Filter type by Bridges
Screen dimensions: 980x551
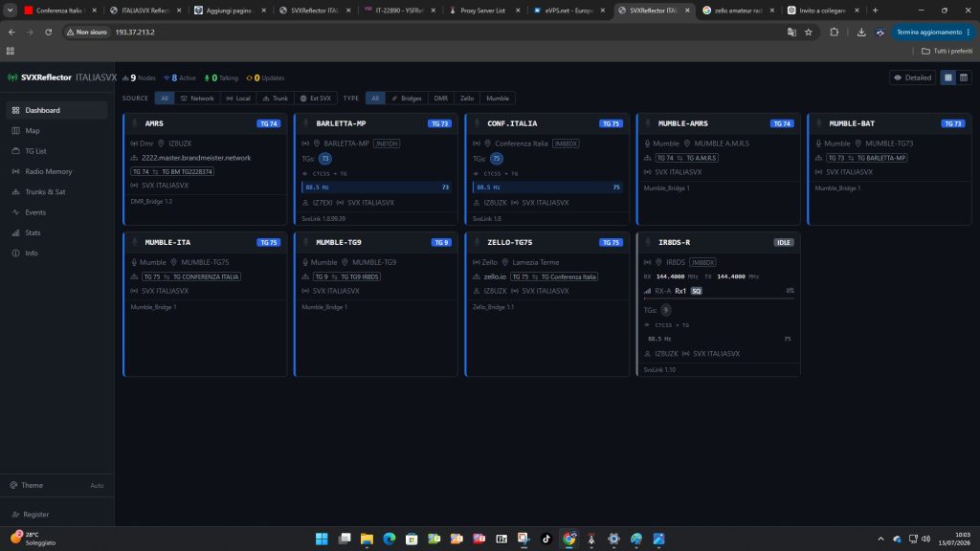point(406,99)
